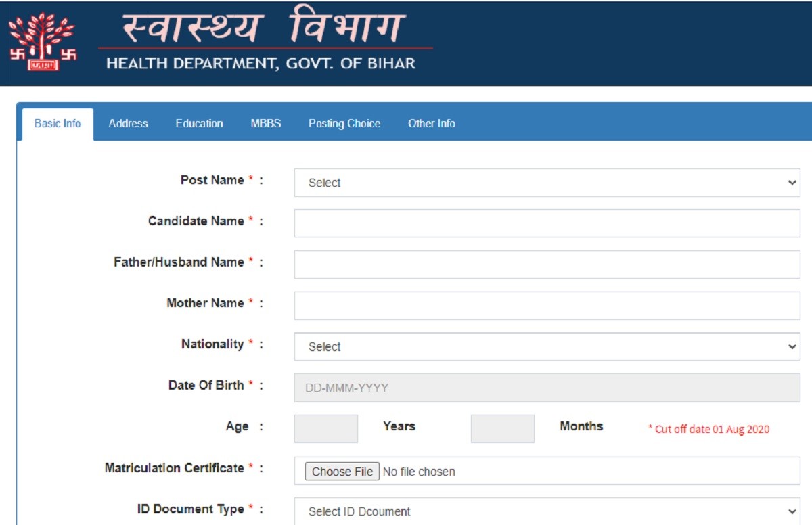Click the Age Months box
This screenshot has width=812, height=525.
click(x=502, y=429)
